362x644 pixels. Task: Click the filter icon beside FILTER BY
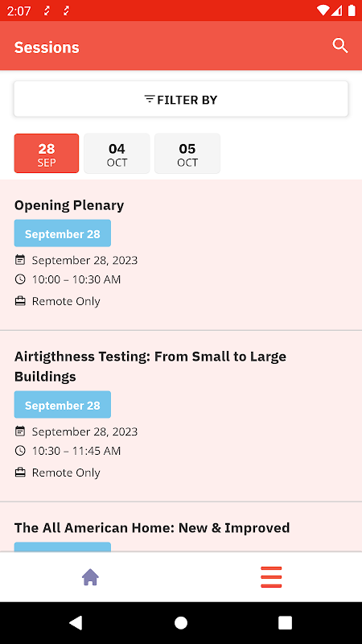(x=150, y=99)
